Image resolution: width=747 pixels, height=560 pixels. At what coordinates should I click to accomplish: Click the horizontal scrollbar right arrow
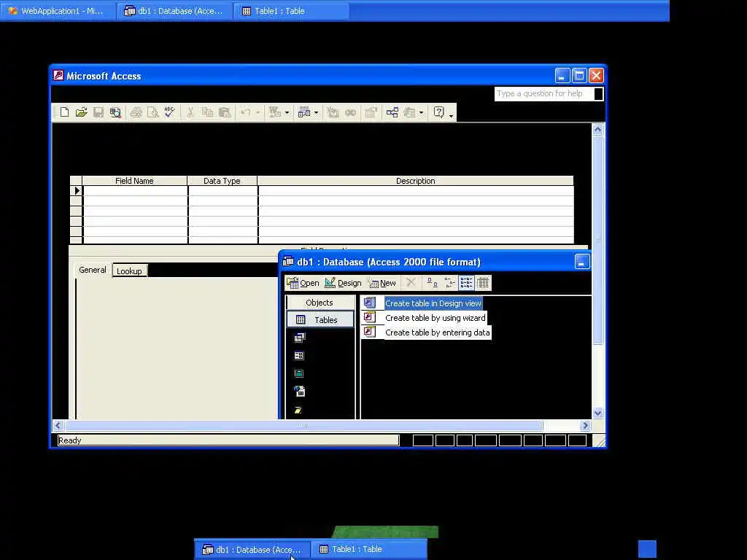pyautogui.click(x=586, y=425)
